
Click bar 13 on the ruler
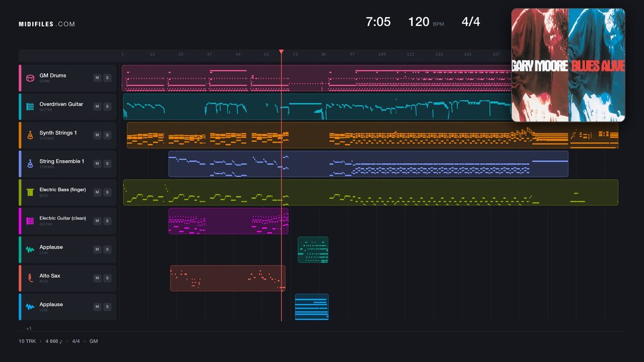point(152,54)
